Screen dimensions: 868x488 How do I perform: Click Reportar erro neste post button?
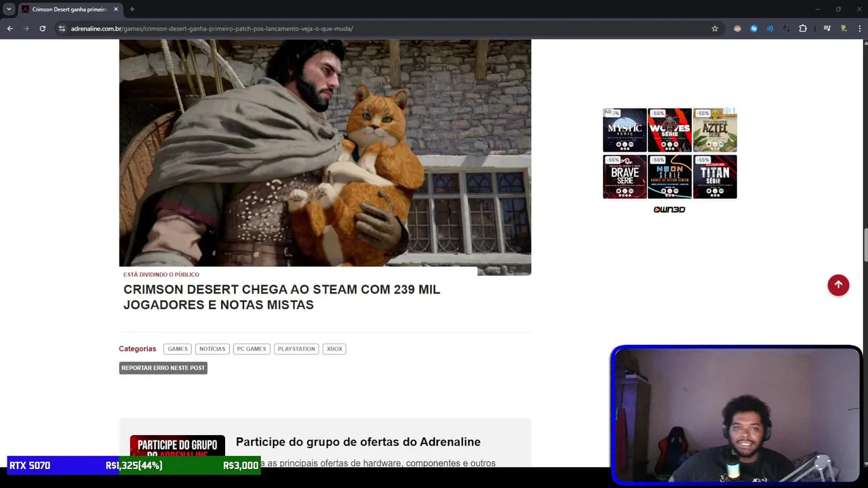click(x=163, y=367)
